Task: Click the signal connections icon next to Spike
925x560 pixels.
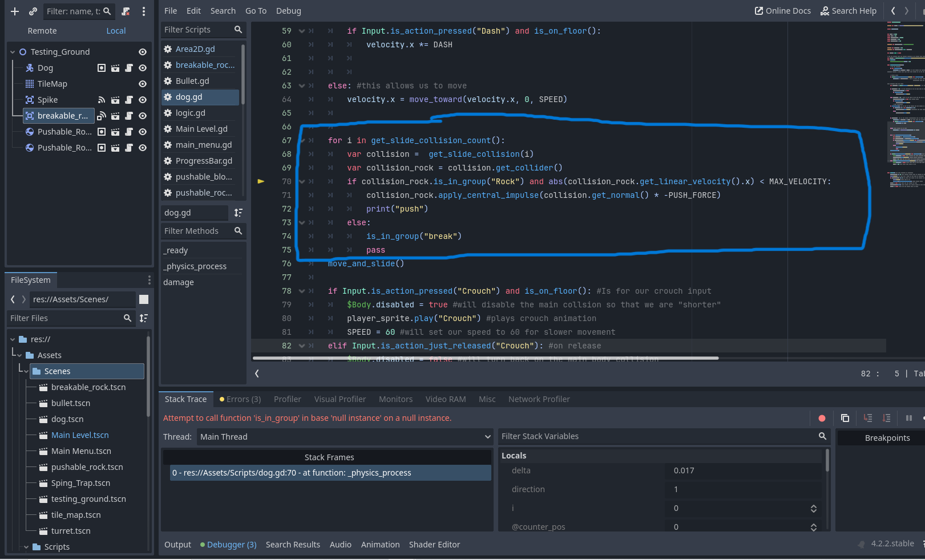Action: click(102, 99)
